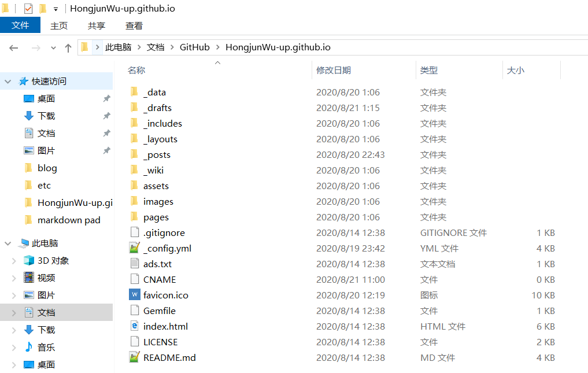The image size is (588, 373).
Task: Go up one folder level arrow
Action: [x=68, y=47]
